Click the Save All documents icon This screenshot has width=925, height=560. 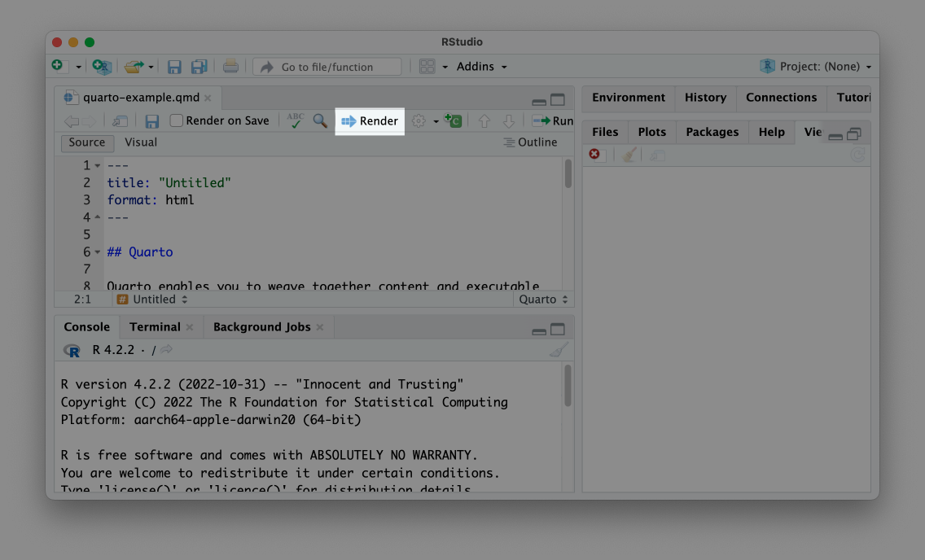click(x=199, y=67)
